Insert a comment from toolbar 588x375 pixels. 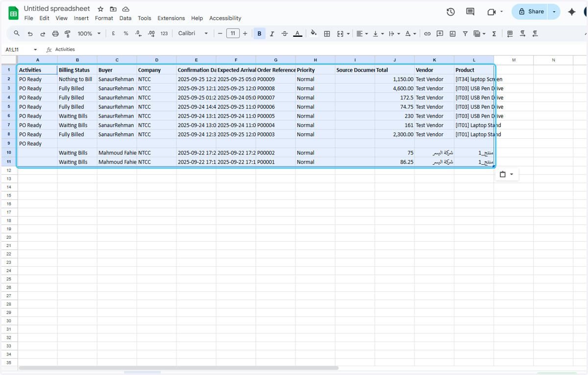pos(440,34)
